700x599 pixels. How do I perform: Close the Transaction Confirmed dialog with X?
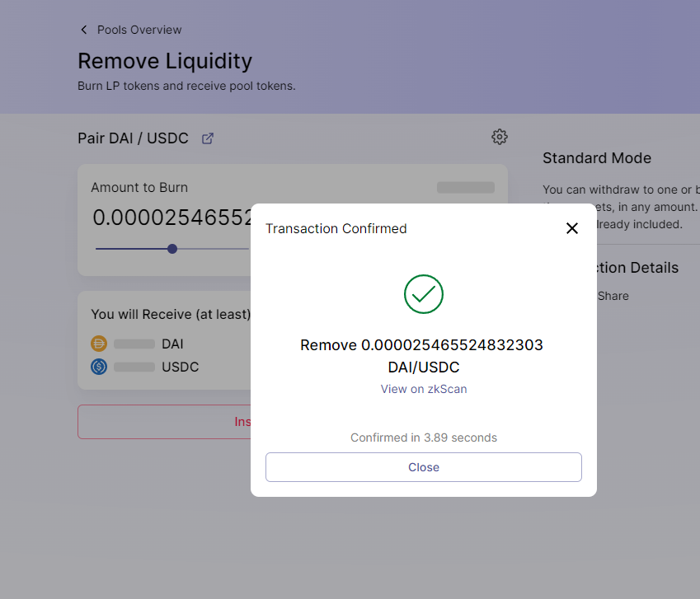pyautogui.click(x=572, y=228)
